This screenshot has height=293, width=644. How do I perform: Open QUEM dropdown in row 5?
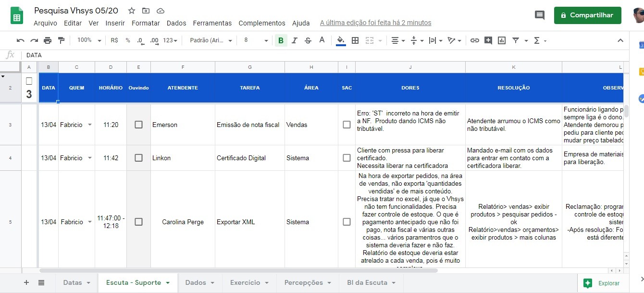tap(89, 222)
